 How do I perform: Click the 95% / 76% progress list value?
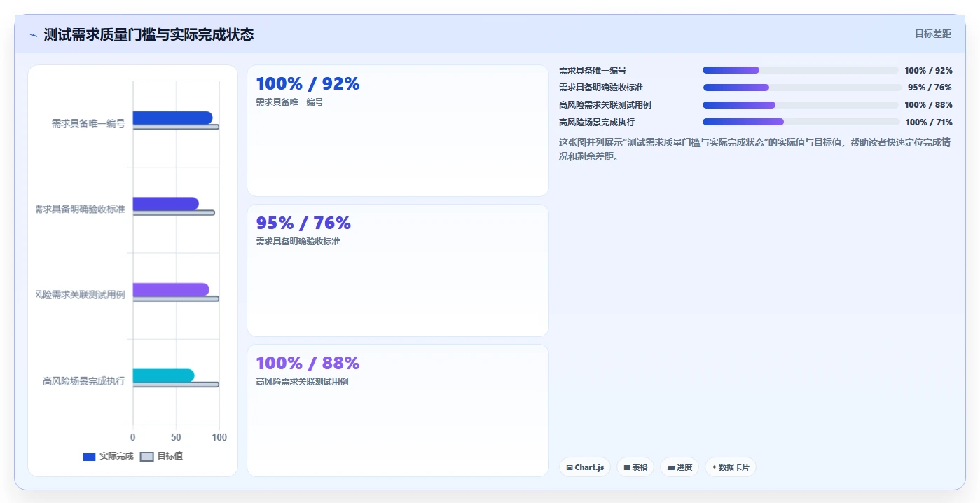pos(930,88)
